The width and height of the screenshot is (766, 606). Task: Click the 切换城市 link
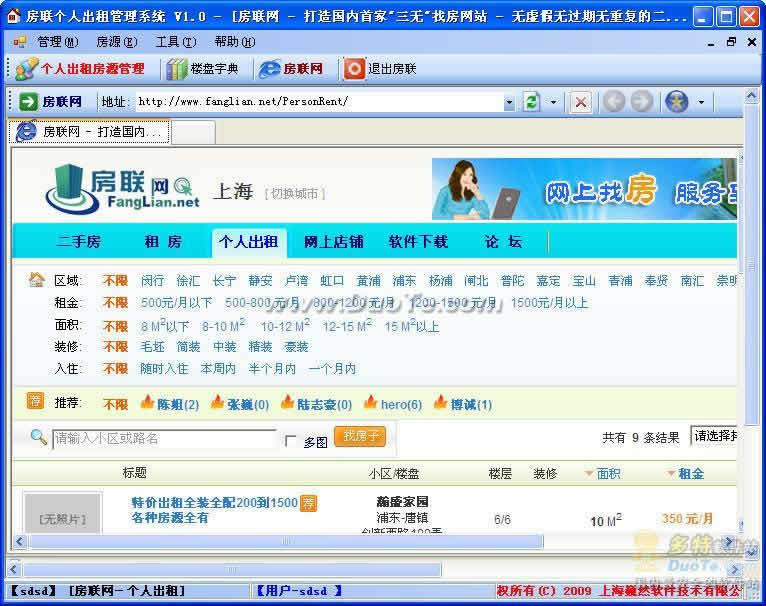pyautogui.click(x=295, y=194)
